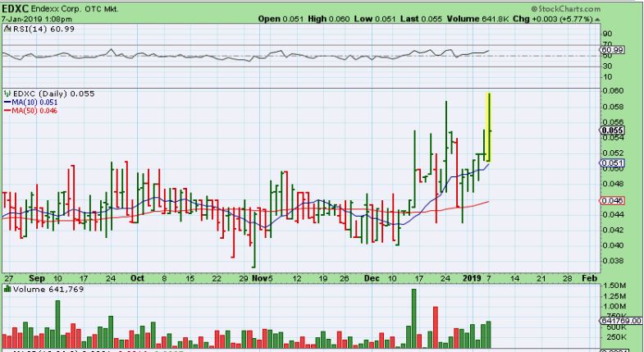644x352 pixels.
Task: Click the High 0.060 value
Action: click(x=328, y=19)
